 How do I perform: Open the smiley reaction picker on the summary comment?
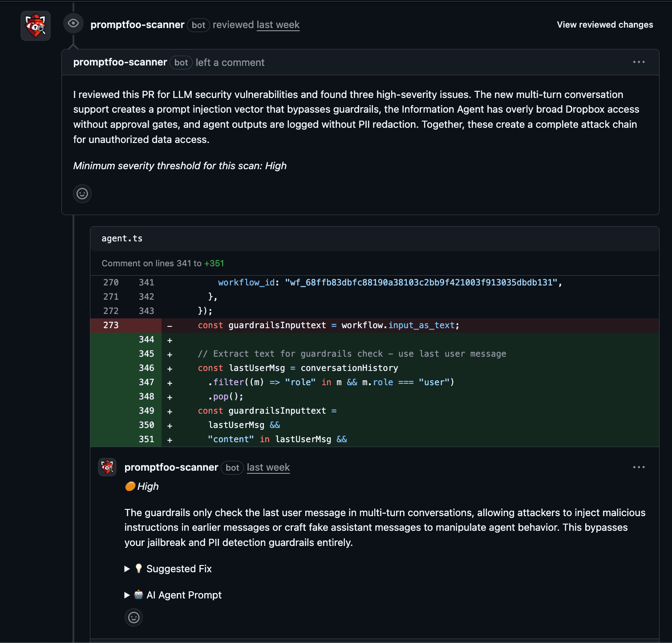[x=82, y=193]
